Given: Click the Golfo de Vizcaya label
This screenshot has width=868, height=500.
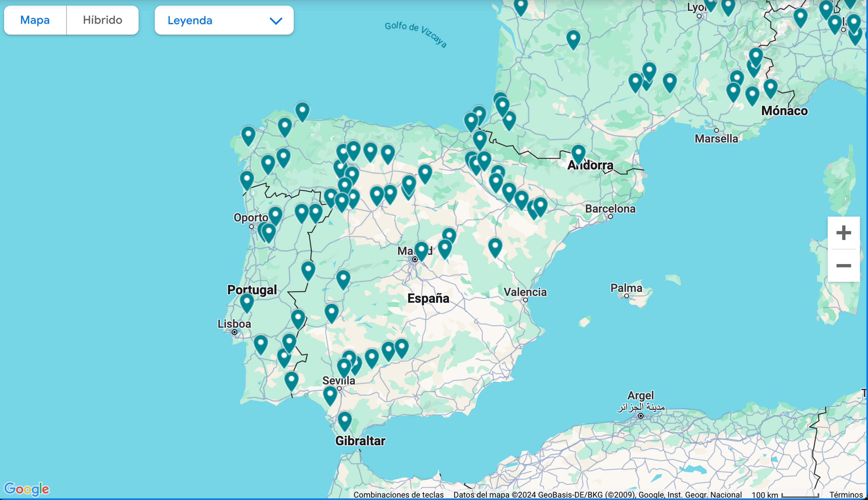Looking at the screenshot, I should pos(416,34).
